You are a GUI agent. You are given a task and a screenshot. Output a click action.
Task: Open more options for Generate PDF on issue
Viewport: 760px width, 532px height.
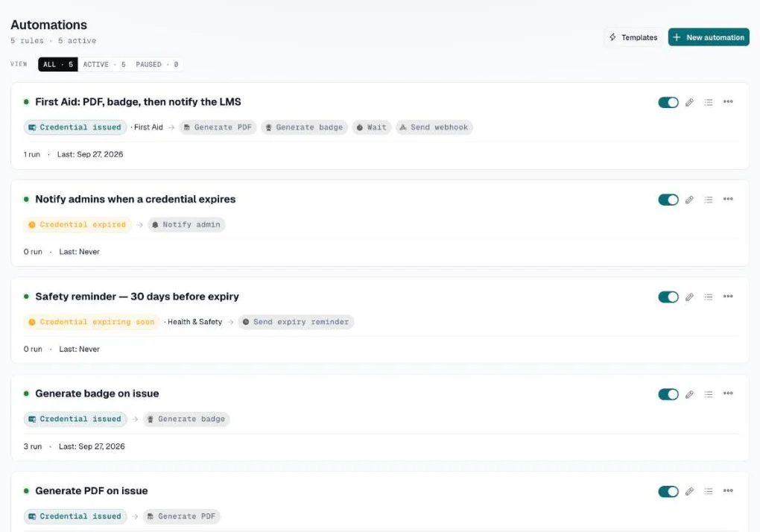click(728, 491)
